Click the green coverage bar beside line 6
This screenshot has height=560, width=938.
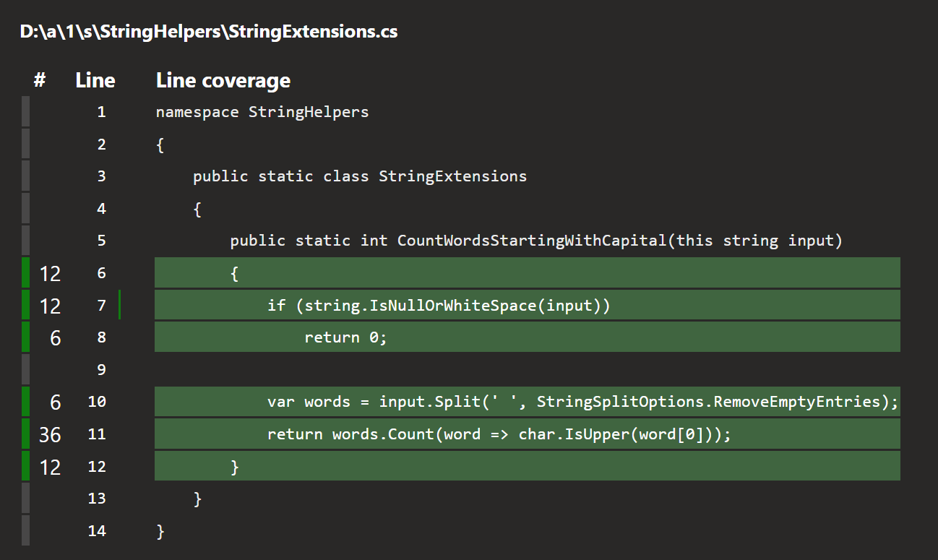[x=26, y=272]
